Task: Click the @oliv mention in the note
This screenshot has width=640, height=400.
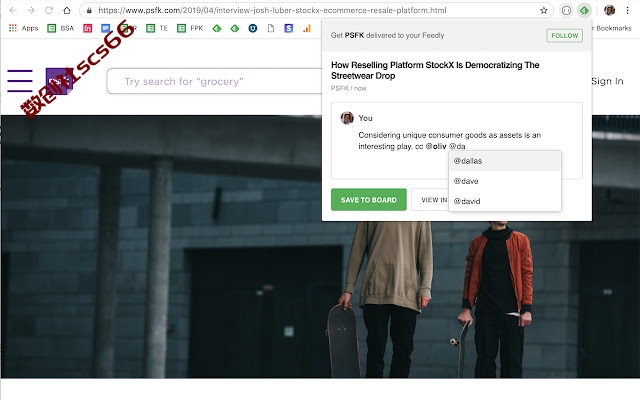Action: (x=436, y=146)
